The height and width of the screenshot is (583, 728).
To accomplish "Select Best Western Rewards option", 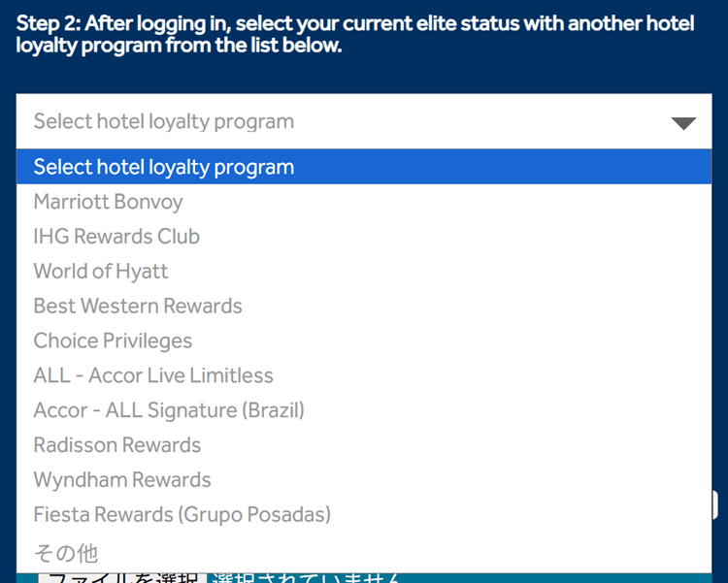I will pos(138,307).
